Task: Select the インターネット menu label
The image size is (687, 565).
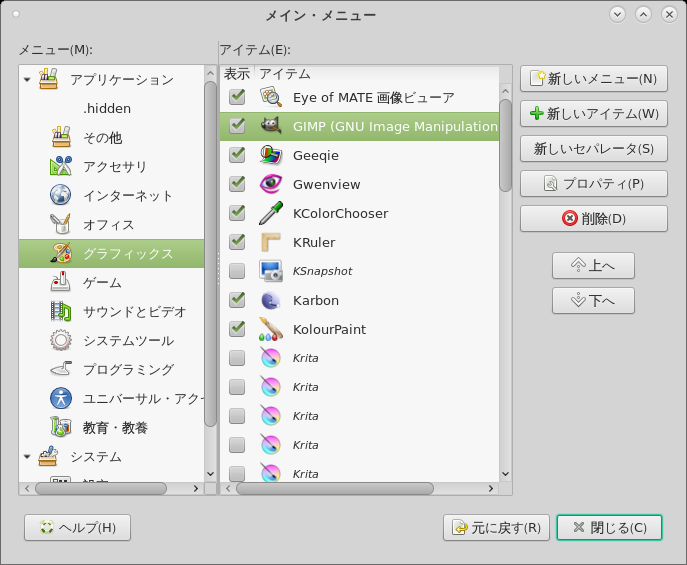Action: pos(128,195)
